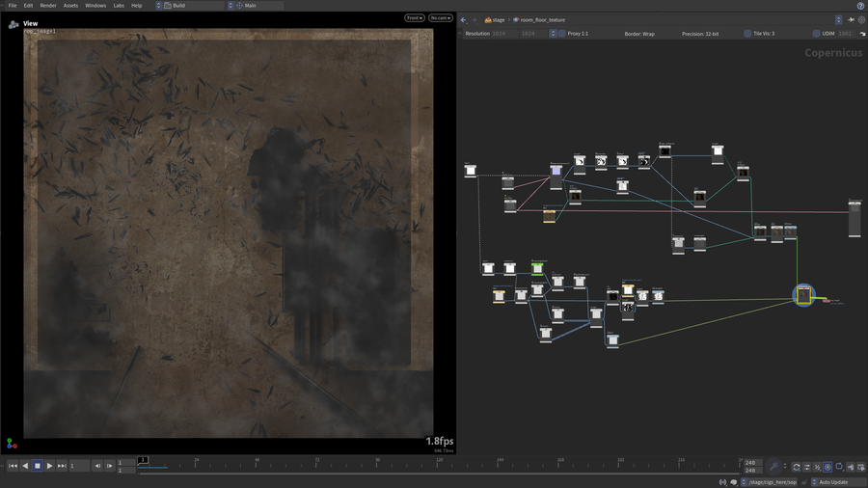Open the Build desktop selector
This screenshot has height=488, width=868.
click(x=190, y=6)
